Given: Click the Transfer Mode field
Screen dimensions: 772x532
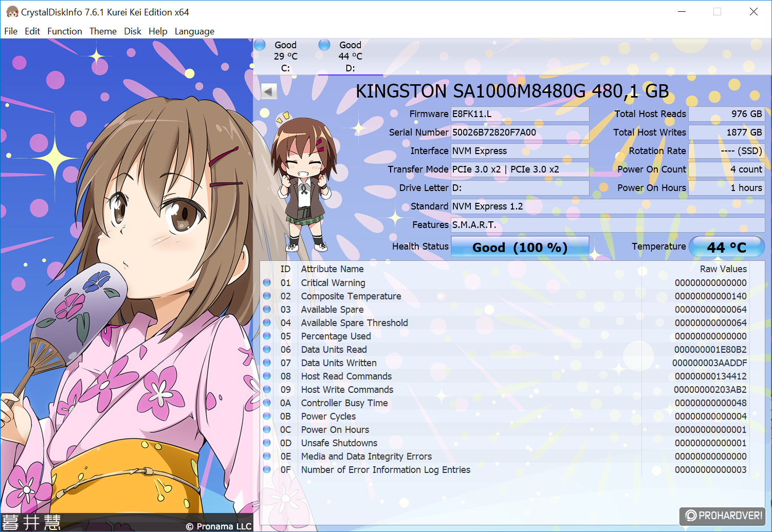Looking at the screenshot, I should (x=520, y=169).
